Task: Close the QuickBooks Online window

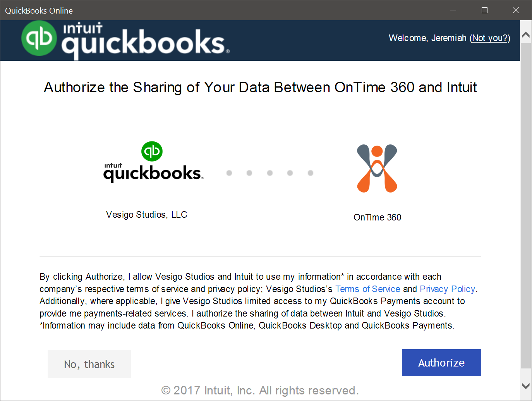Action: pyautogui.click(x=516, y=10)
